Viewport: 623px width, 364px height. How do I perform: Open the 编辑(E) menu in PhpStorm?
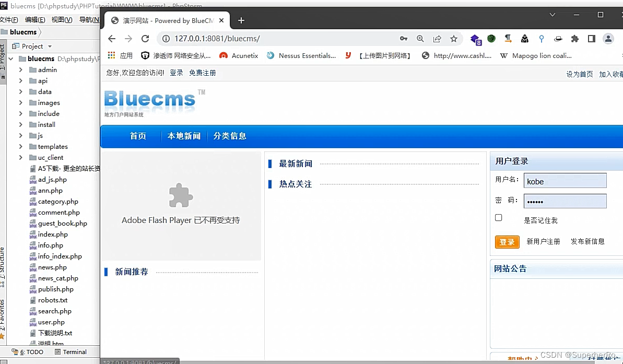tap(35, 19)
